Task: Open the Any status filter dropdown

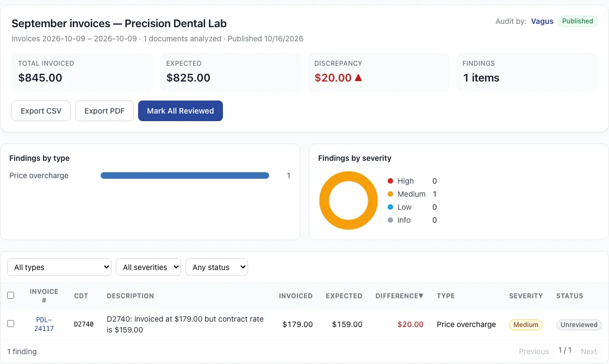Action: coord(217,267)
